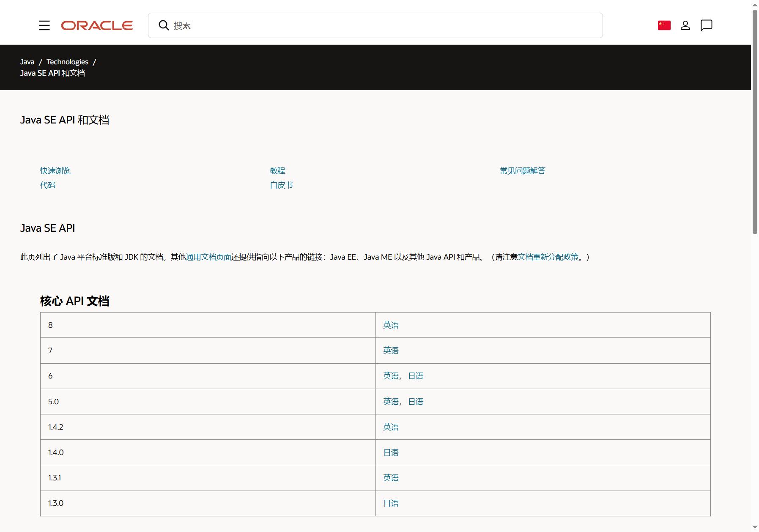Open the user account icon
This screenshot has height=532, width=759.
[685, 25]
